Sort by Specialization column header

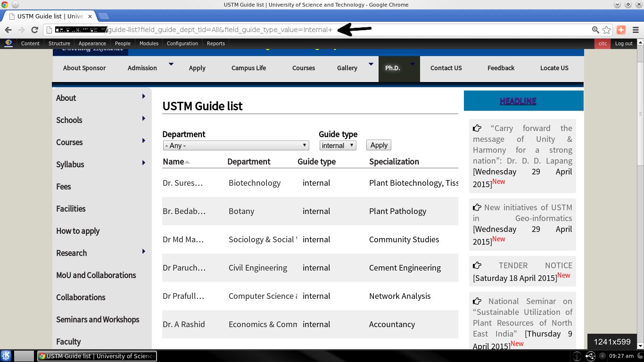pyautogui.click(x=394, y=162)
